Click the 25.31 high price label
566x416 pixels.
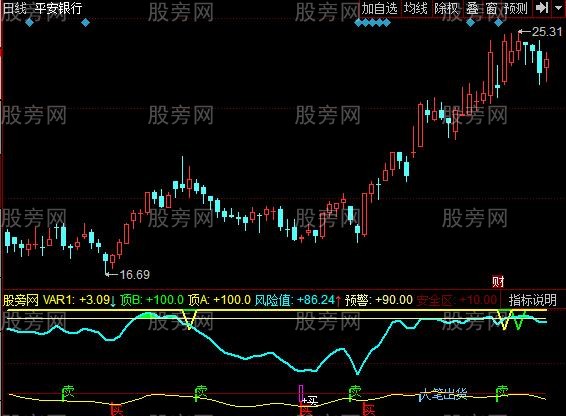547,32
